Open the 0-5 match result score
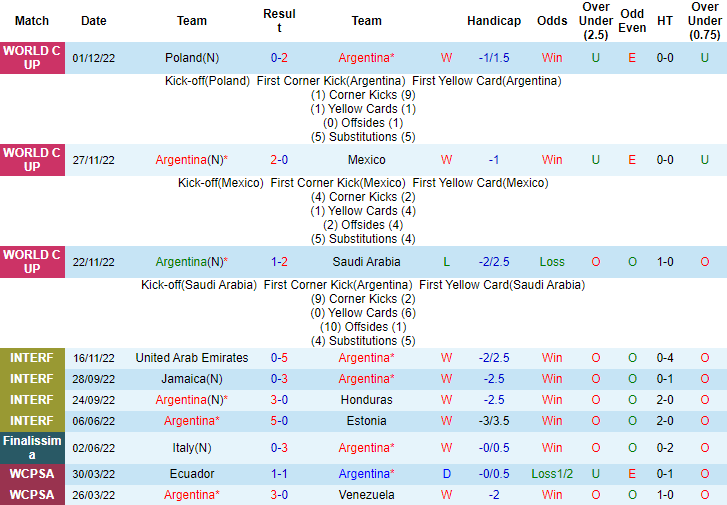Image resolution: width=727 pixels, height=505 pixels. click(x=279, y=358)
